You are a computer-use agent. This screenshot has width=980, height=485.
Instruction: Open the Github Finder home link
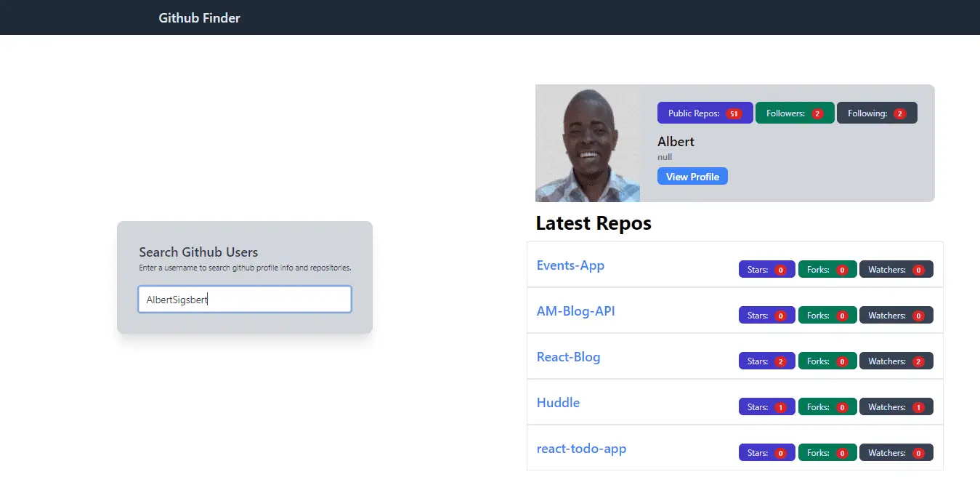coord(199,17)
